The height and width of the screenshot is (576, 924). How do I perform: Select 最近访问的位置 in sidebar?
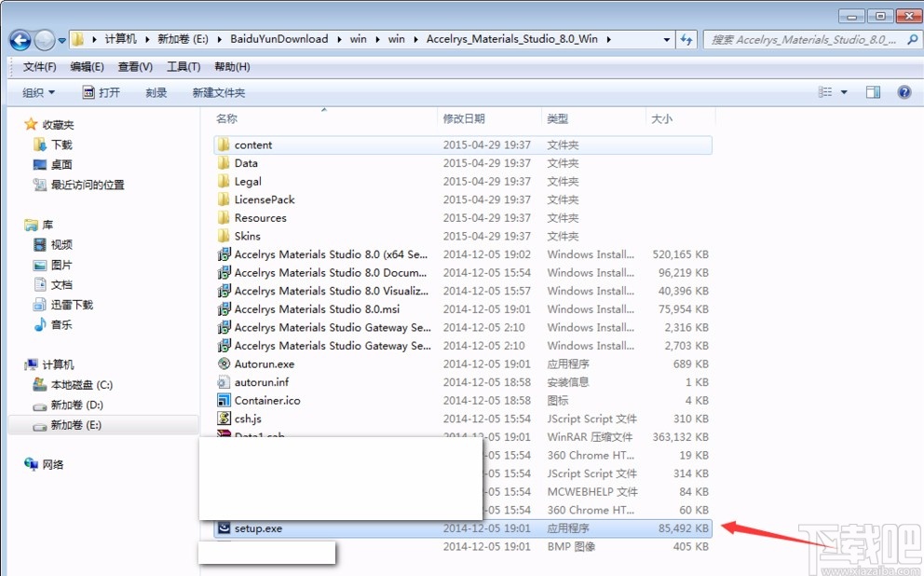click(x=88, y=185)
